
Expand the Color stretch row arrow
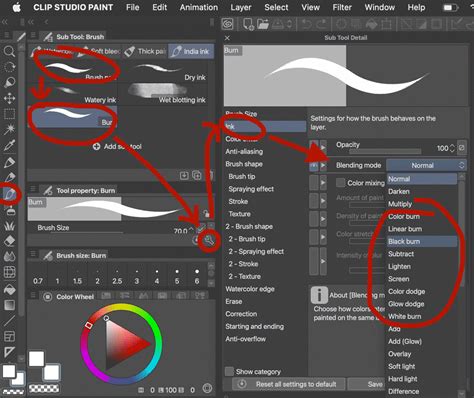323,237
